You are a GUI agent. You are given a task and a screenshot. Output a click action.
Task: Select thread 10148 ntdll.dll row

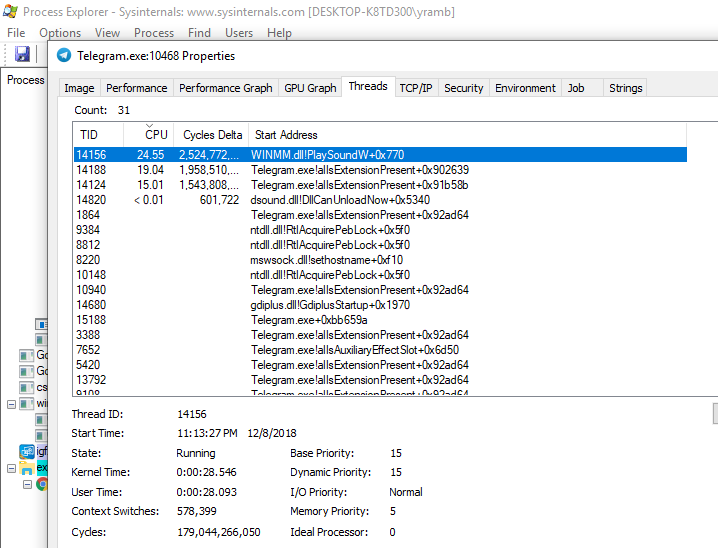(x=380, y=275)
